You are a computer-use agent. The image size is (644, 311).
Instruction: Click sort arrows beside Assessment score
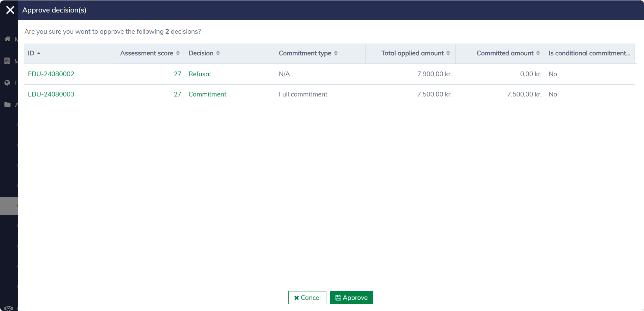pos(178,53)
